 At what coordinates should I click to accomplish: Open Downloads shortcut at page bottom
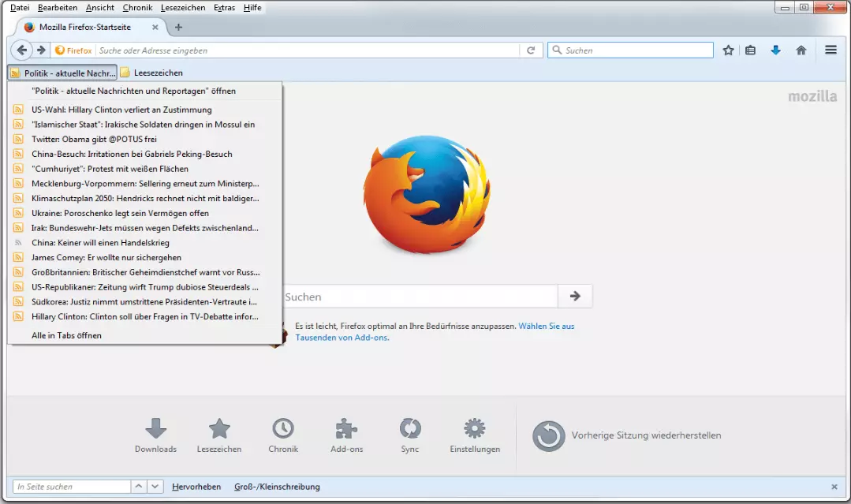pyautogui.click(x=155, y=435)
